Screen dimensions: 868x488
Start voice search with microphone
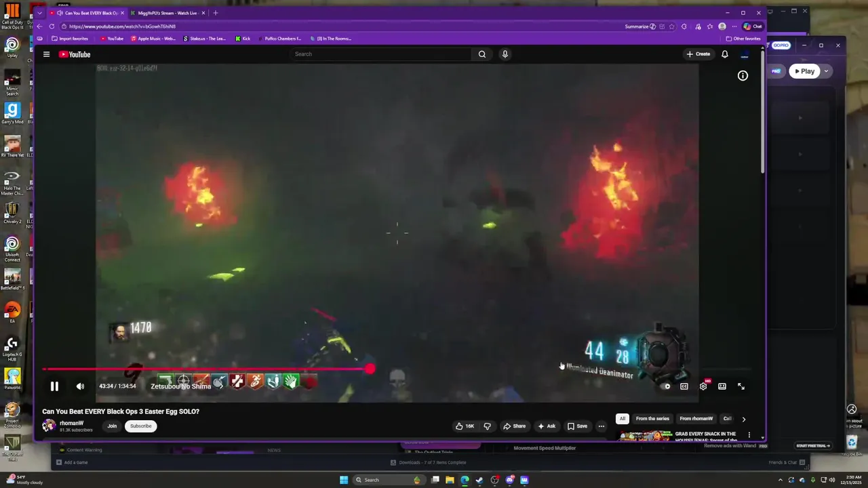[505, 54]
